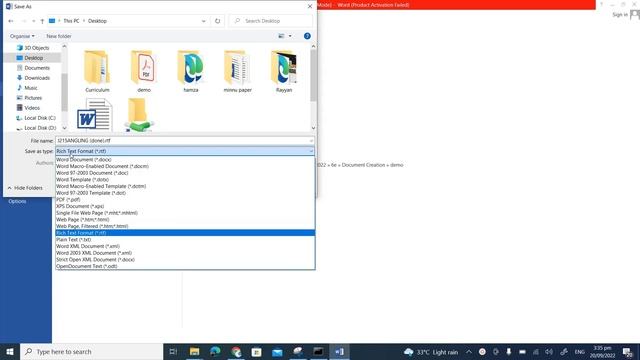
Task: Select the folder with green arrow icon
Action: pos(140,115)
